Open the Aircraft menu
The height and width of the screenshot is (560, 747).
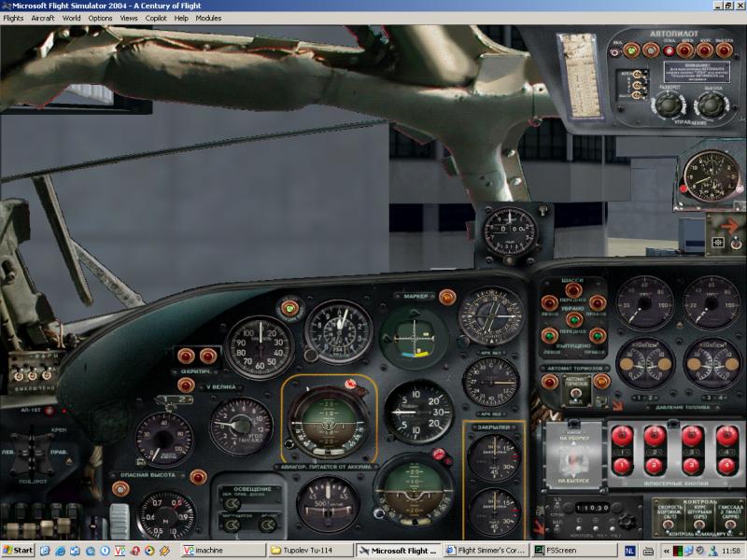[43, 18]
